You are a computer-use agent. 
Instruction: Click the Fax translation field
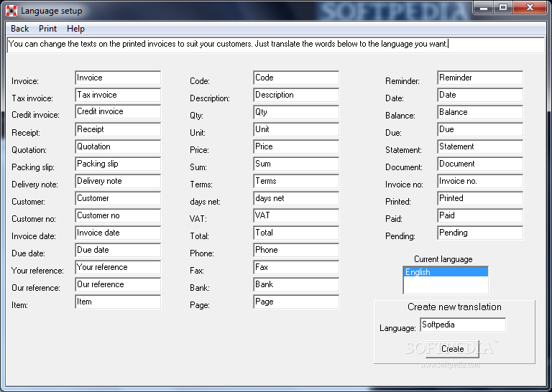[296, 267]
